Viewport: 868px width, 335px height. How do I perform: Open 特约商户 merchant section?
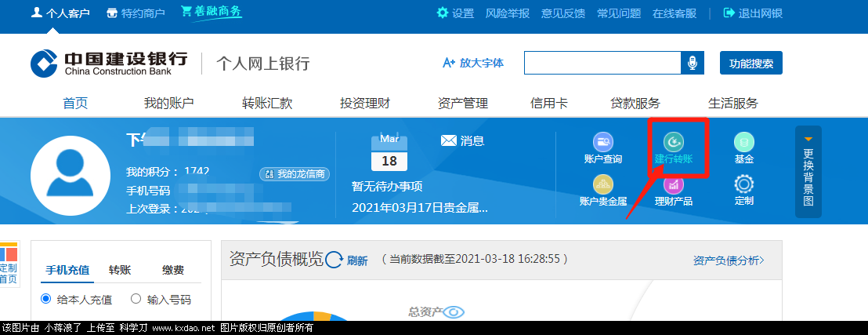point(136,13)
